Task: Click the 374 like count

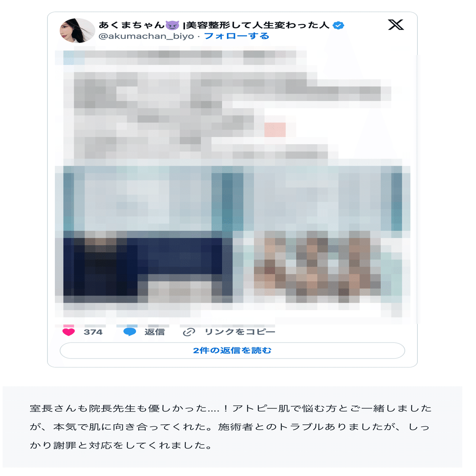Action: (93, 332)
